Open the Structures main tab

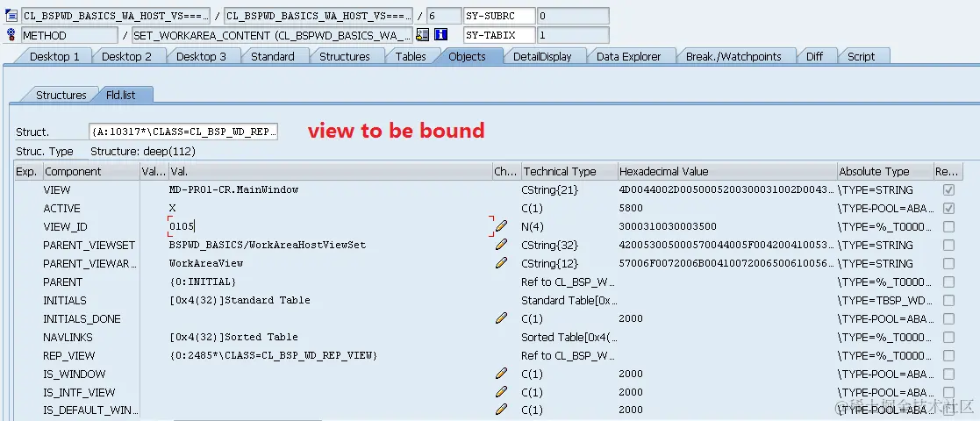coord(345,56)
